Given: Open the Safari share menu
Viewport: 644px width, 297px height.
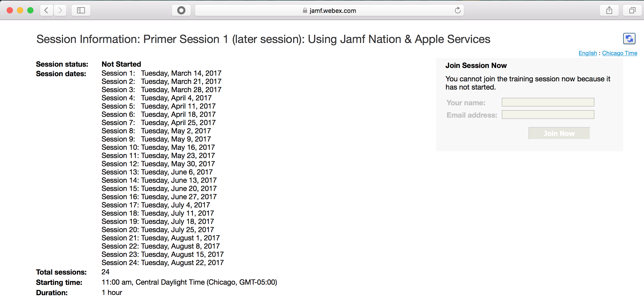Looking at the screenshot, I should pos(609,10).
